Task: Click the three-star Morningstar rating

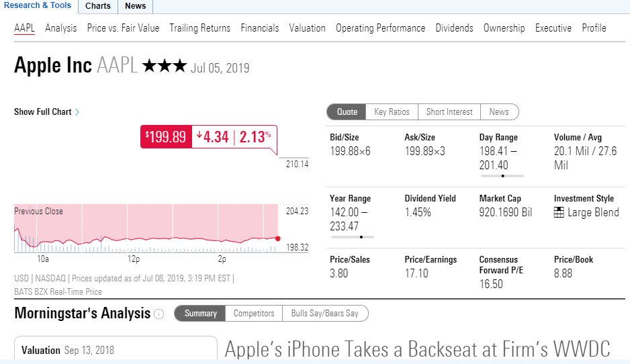Action: pos(165,66)
